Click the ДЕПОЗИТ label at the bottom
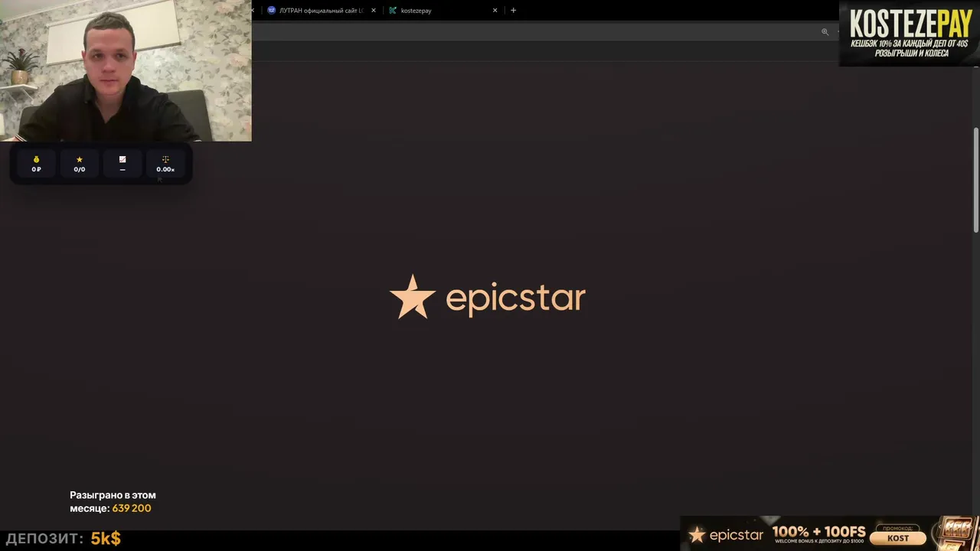980x551 pixels. (x=44, y=538)
